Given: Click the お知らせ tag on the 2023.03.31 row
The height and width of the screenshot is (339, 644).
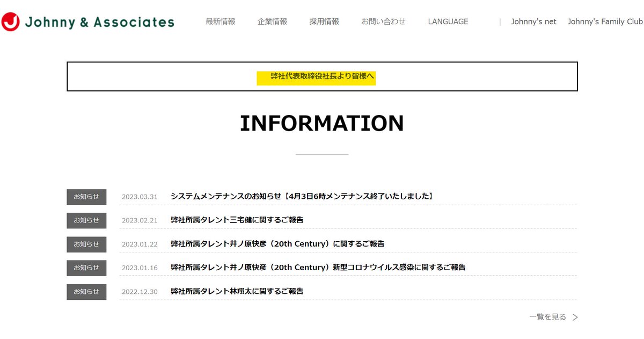Looking at the screenshot, I should point(86,197).
